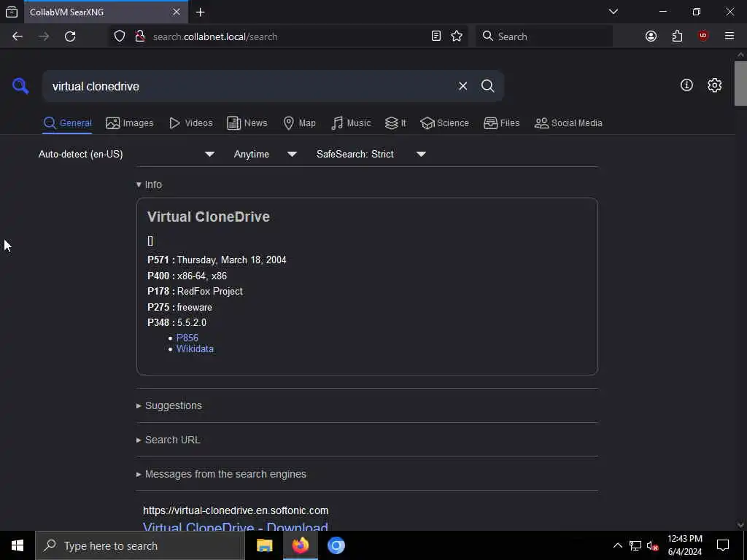Open a new tab with plus
747x560 pixels.
tap(200, 12)
